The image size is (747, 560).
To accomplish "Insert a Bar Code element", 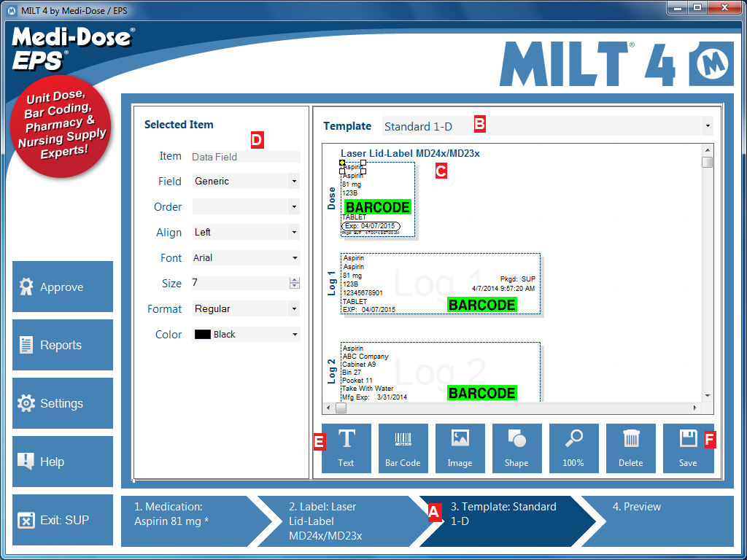I will pos(403,448).
